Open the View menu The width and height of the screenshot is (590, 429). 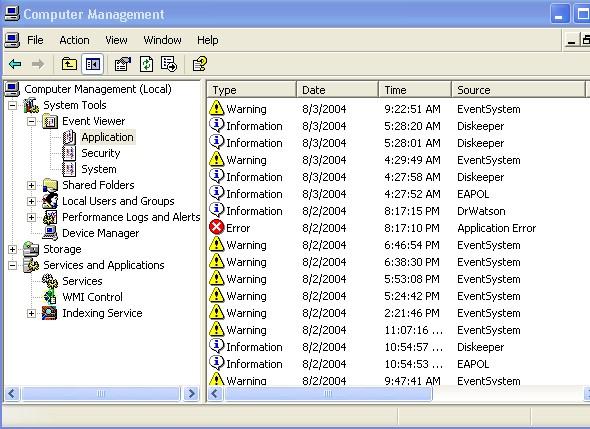tap(116, 40)
